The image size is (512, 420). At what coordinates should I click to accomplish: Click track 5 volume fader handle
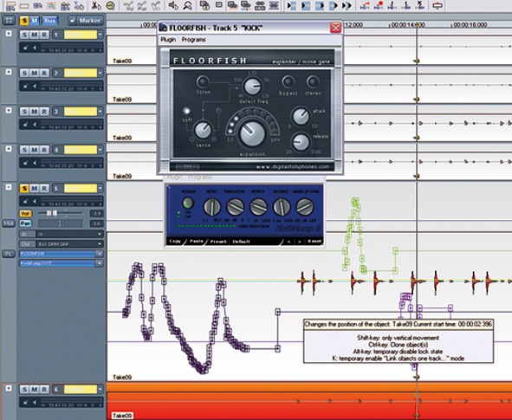[52, 213]
